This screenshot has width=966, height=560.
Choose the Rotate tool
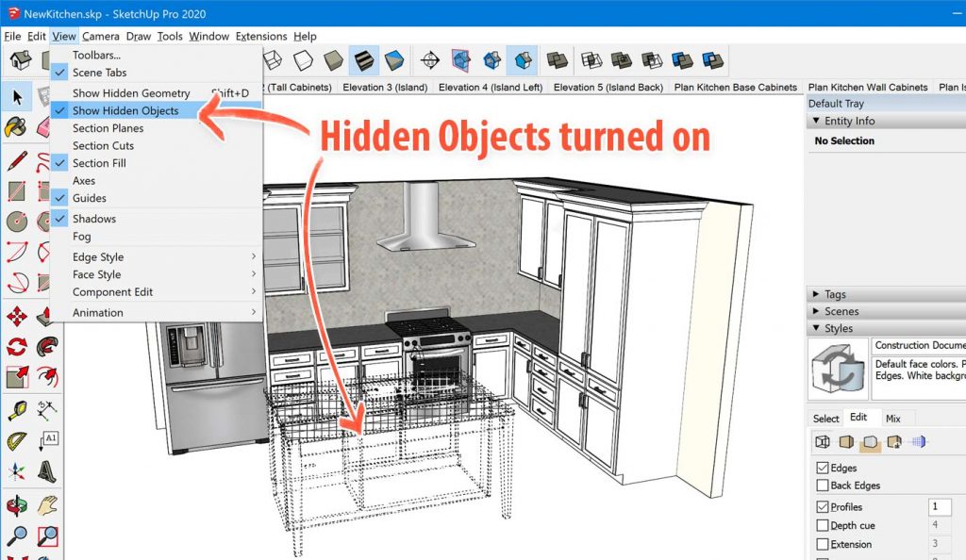[16, 347]
